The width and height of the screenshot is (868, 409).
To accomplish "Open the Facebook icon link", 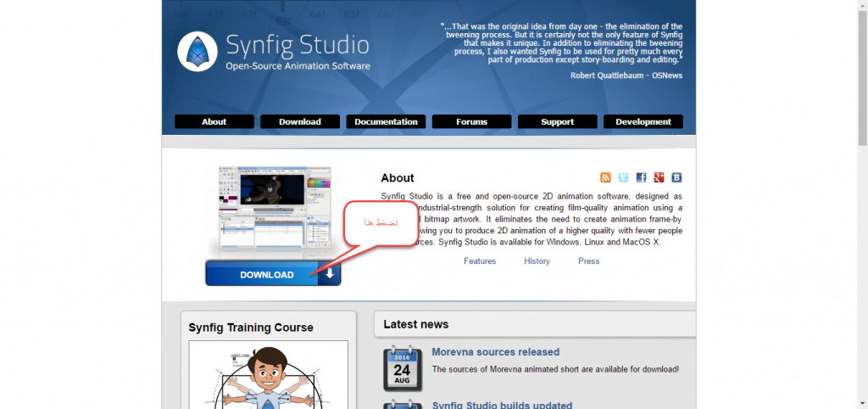I will (x=641, y=177).
